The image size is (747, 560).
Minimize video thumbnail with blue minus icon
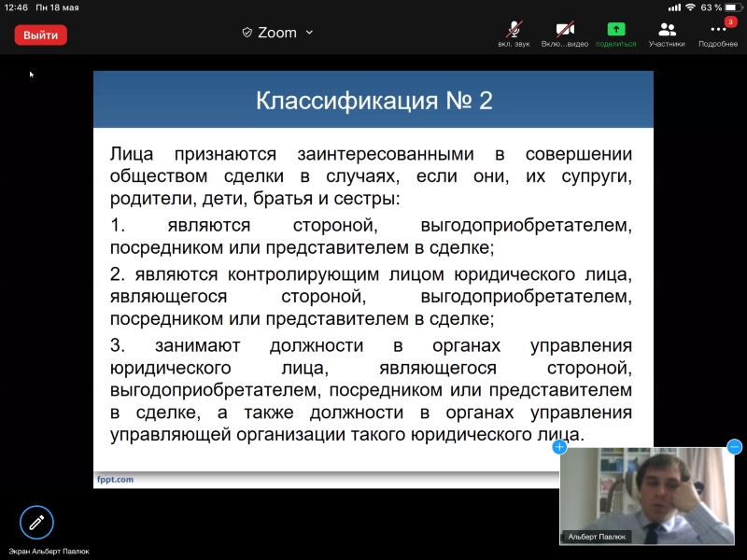[x=734, y=447]
